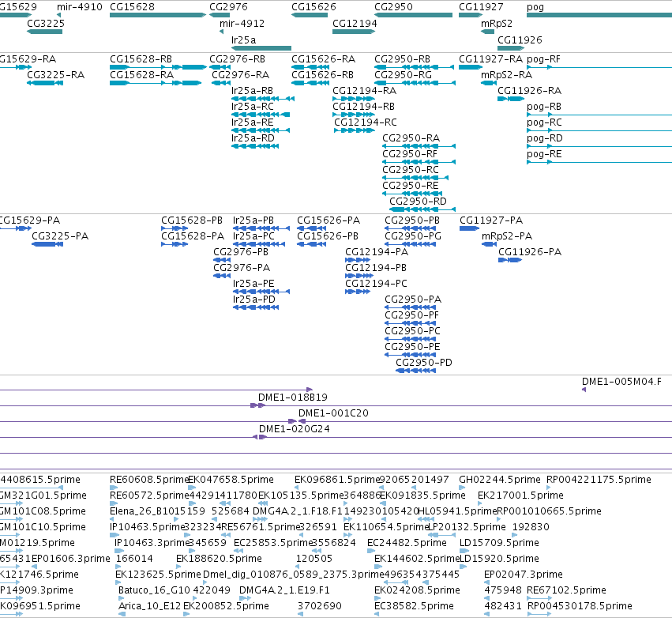Click EST Arica_10_E12
This screenshot has height=618, width=672.
click(149, 606)
